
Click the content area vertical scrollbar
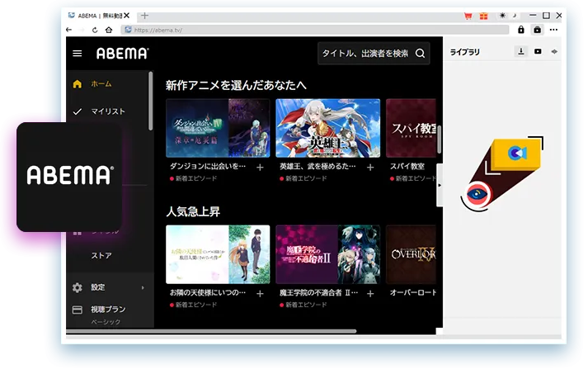439,140
